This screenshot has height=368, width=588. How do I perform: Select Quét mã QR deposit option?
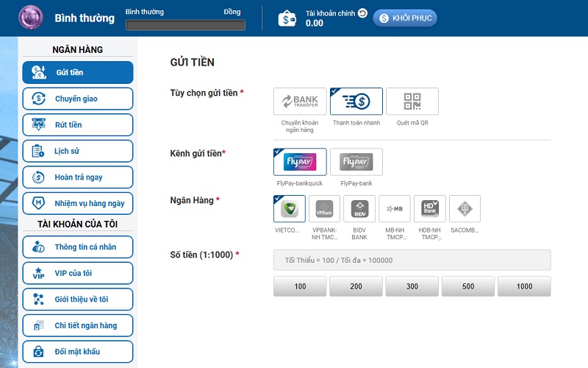412,102
